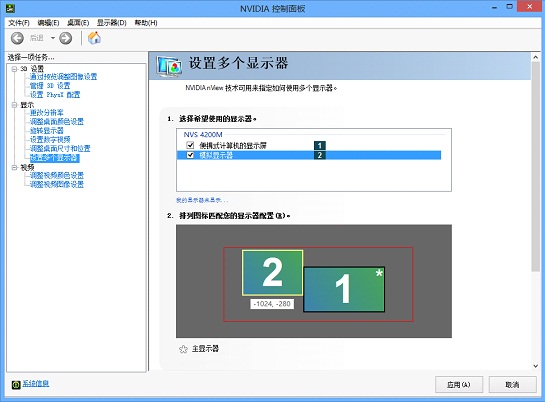Open the 编辑(E) menu
Viewport: 545px width, 402px height.
(x=48, y=23)
